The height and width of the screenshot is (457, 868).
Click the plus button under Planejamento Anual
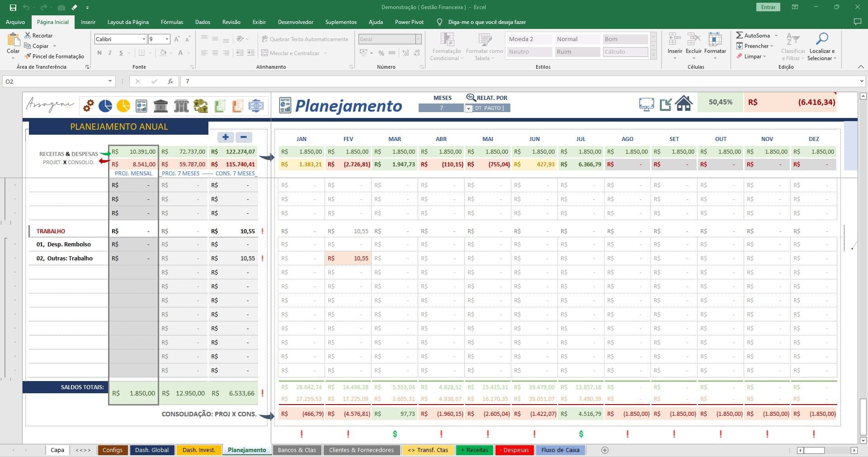[x=226, y=137]
